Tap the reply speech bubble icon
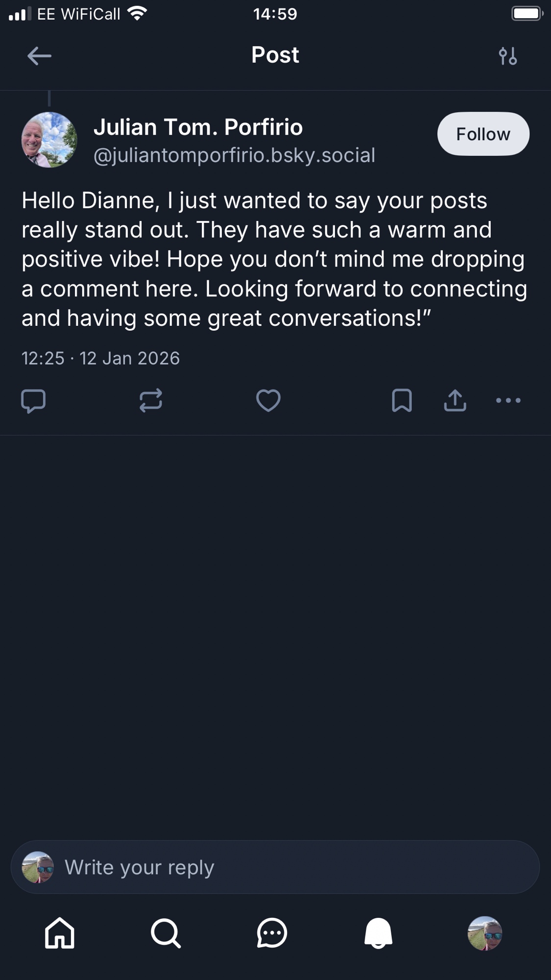 33,401
